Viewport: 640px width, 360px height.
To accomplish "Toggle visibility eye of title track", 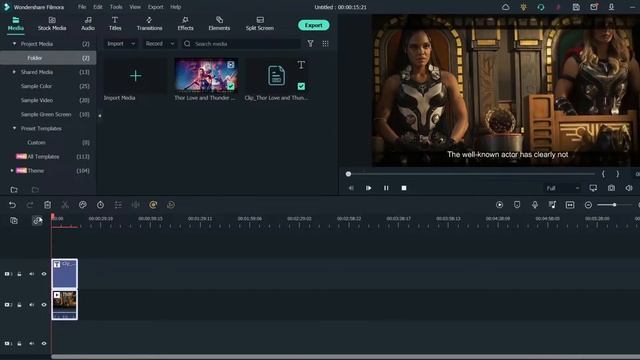I will point(44,274).
